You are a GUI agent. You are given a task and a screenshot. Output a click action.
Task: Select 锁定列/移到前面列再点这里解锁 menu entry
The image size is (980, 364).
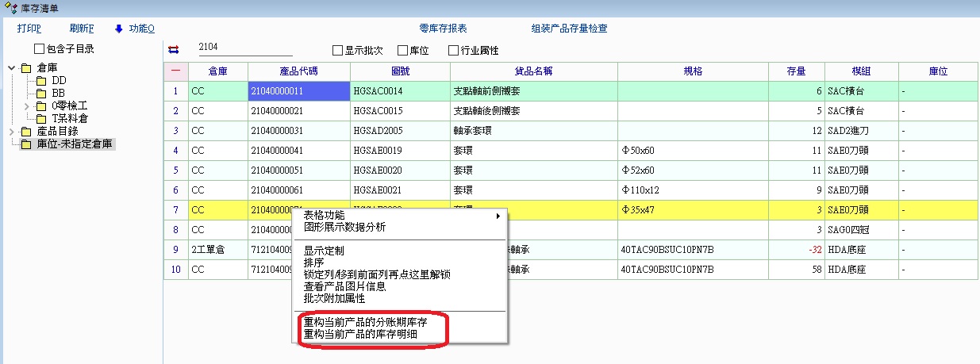tap(377, 274)
